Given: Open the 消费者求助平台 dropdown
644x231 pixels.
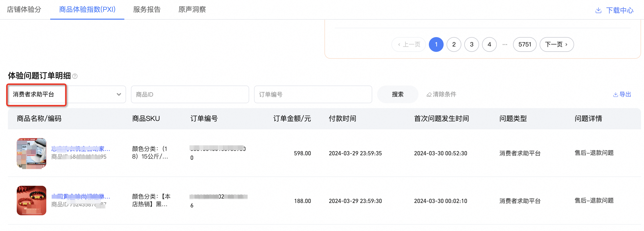Looking at the screenshot, I should pos(67,94).
